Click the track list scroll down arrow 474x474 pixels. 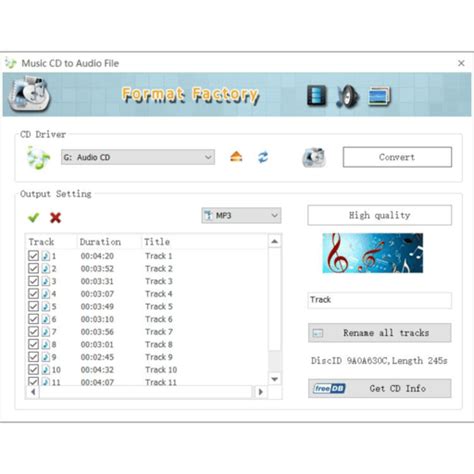[275, 379]
